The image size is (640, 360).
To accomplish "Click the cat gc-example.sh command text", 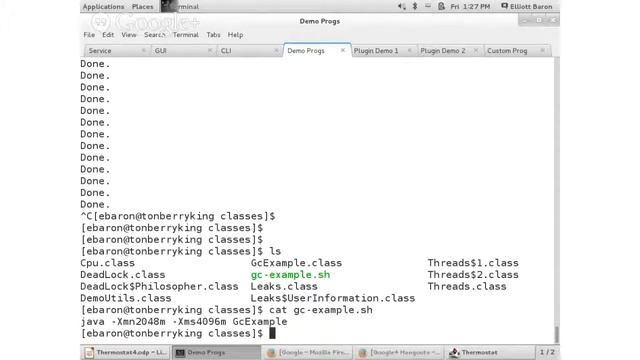I will (321, 310).
